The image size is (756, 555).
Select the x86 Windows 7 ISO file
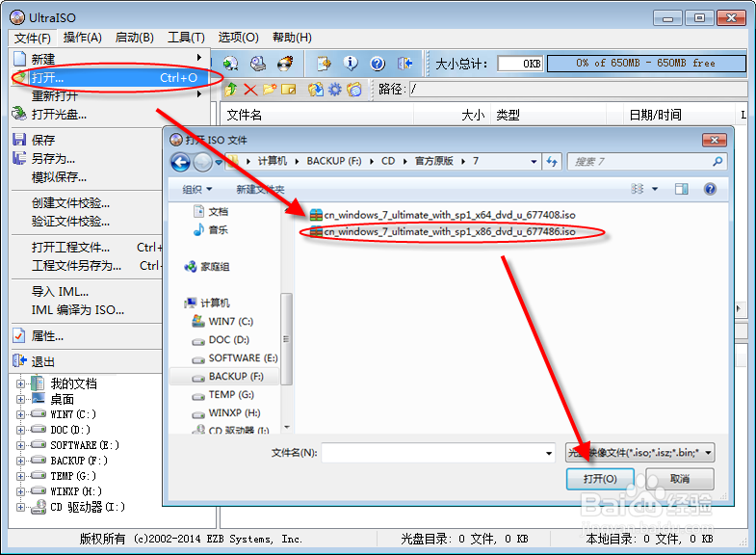coord(443,232)
